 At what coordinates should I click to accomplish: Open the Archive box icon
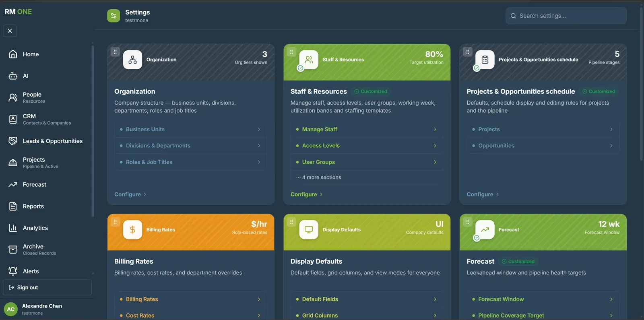[x=13, y=250]
